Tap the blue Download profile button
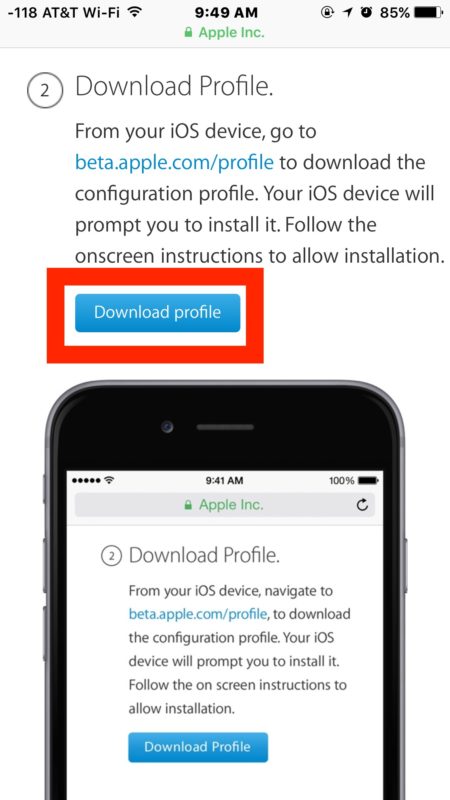The width and height of the screenshot is (450, 800). [x=157, y=312]
